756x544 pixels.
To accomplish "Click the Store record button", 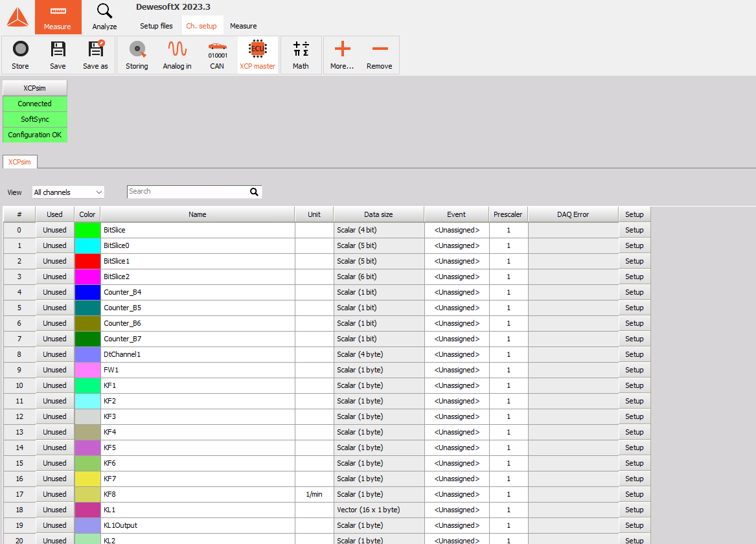I will pos(20,56).
